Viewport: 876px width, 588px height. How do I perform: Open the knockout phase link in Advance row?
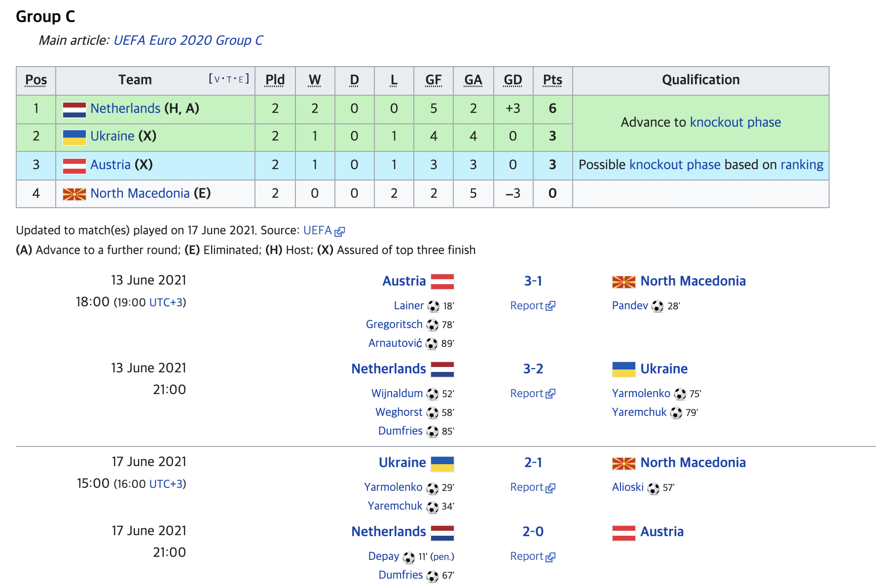click(x=735, y=122)
